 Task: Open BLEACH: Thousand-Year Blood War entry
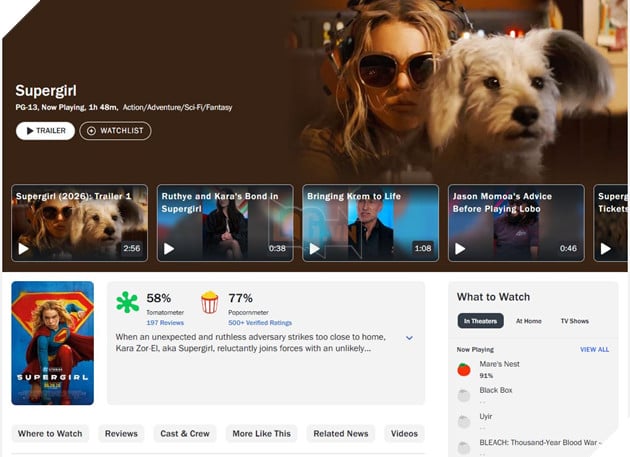click(540, 443)
